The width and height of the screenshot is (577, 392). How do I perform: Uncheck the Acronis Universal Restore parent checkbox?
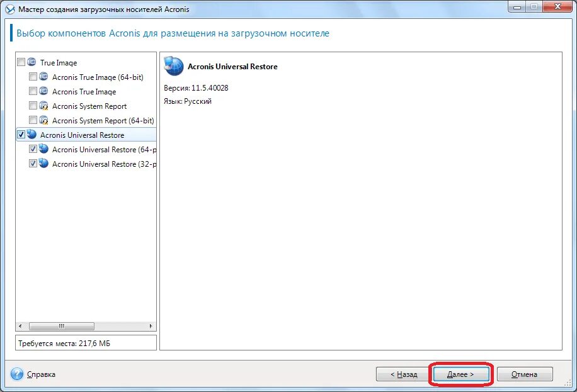point(21,135)
